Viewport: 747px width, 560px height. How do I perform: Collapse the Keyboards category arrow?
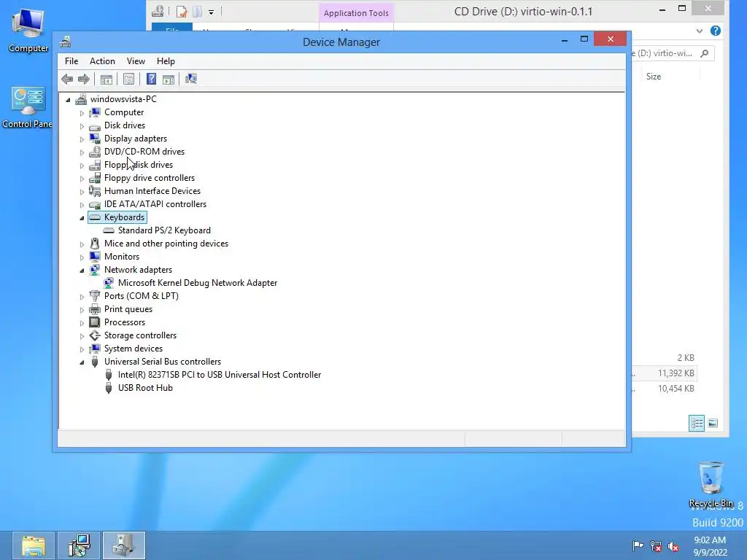tap(82, 218)
